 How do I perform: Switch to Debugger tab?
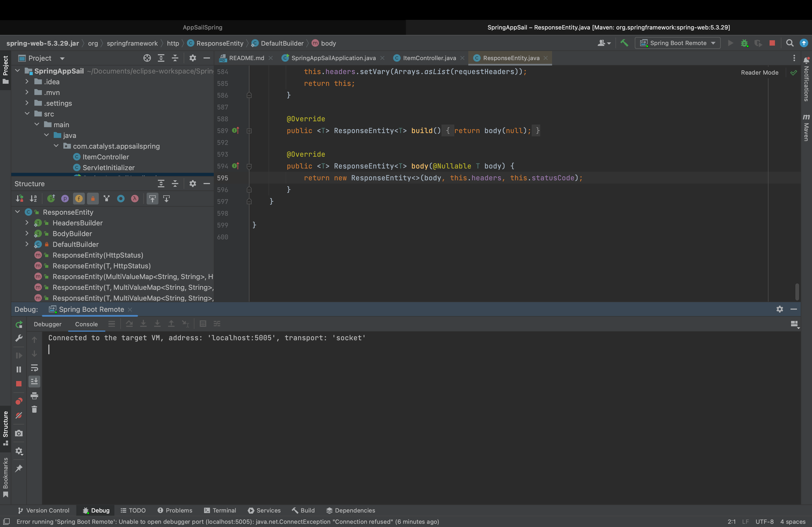pyautogui.click(x=48, y=324)
